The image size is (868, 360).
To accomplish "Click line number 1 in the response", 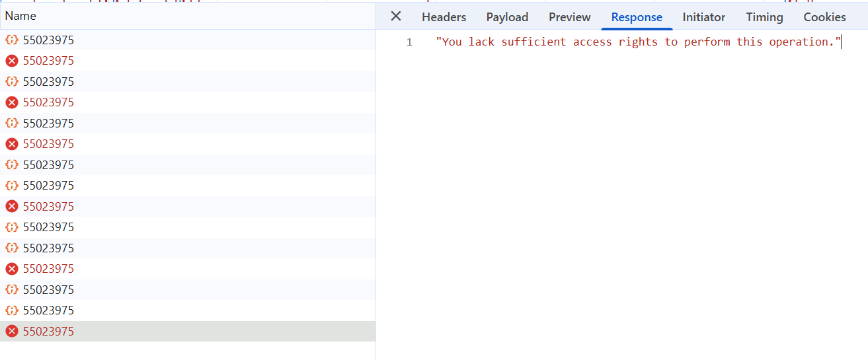I will 409,42.
